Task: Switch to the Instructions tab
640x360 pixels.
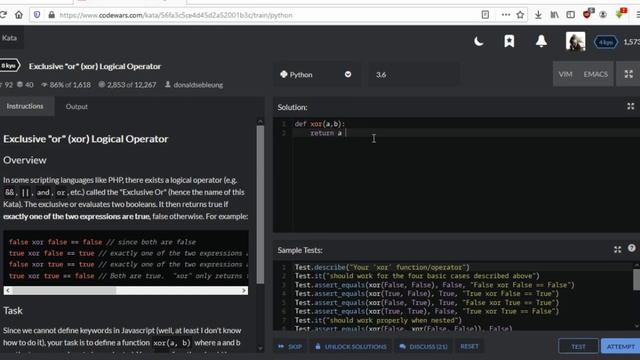Action: click(x=25, y=107)
